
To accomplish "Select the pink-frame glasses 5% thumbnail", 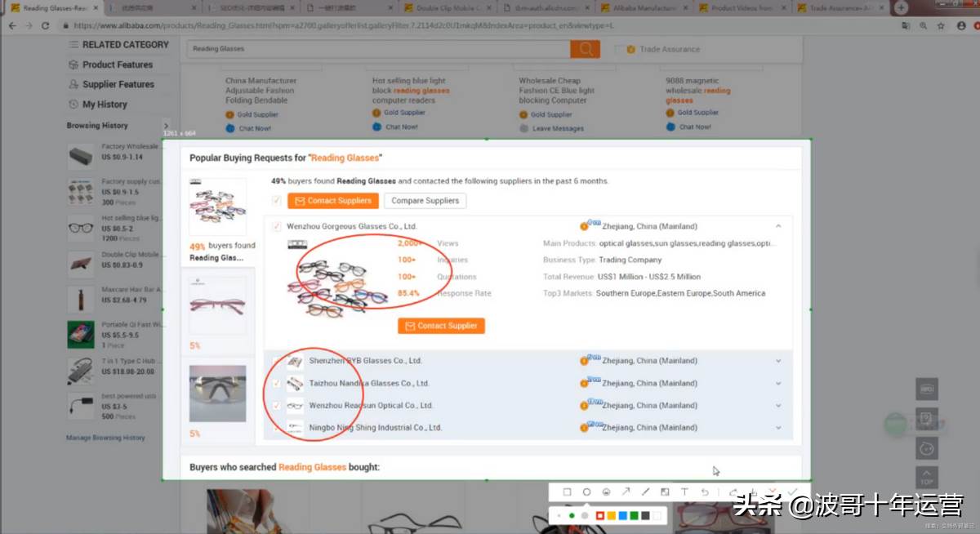I will click(217, 305).
